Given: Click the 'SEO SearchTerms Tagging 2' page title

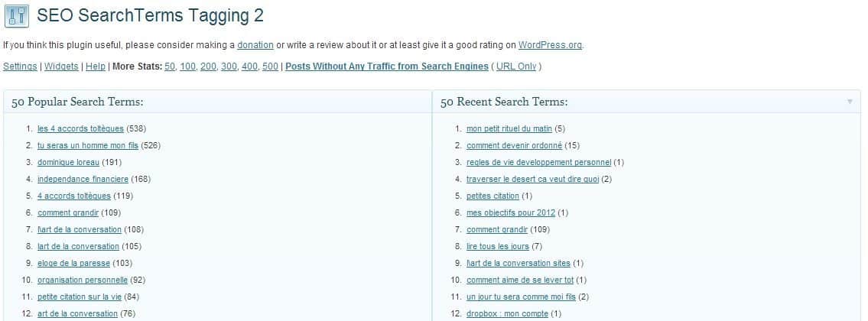Looking at the screenshot, I should [150, 15].
